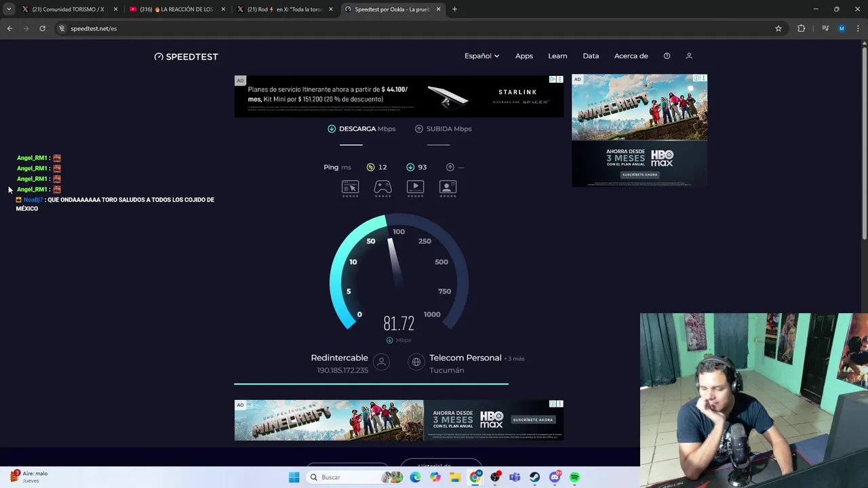868x488 pixels.
Task: Open the Chrome profile avatar M
Action: click(842, 28)
